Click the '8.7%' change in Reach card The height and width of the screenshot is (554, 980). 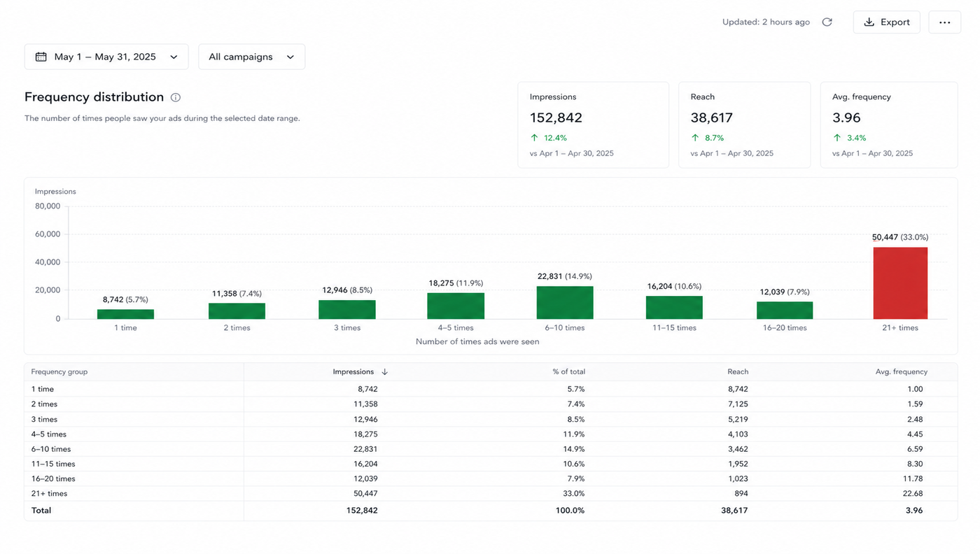point(714,138)
